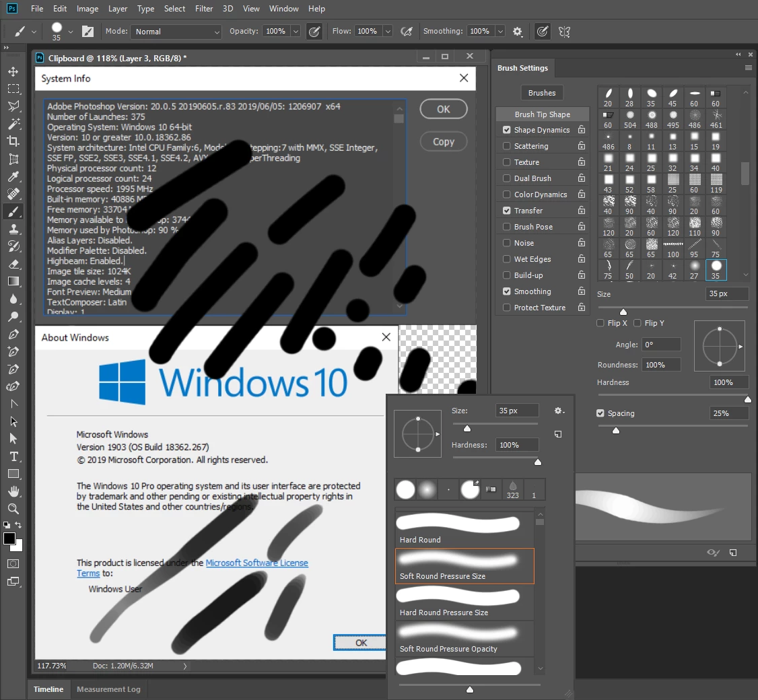The height and width of the screenshot is (700, 758).
Task: Click the Brushes button
Action: click(x=542, y=93)
